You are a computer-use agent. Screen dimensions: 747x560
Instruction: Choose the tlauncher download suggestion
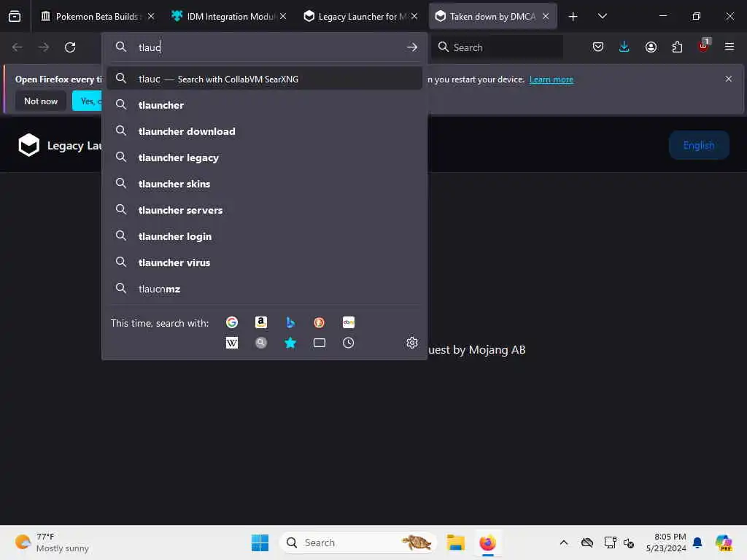click(264, 131)
